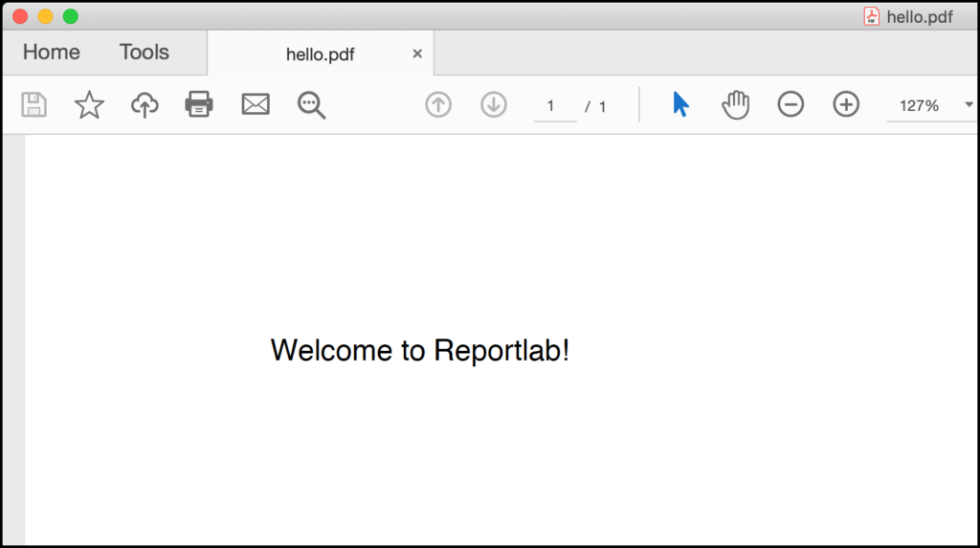Open the Find text magnifier icon
Viewport: 980px width, 548px height.
(x=311, y=105)
